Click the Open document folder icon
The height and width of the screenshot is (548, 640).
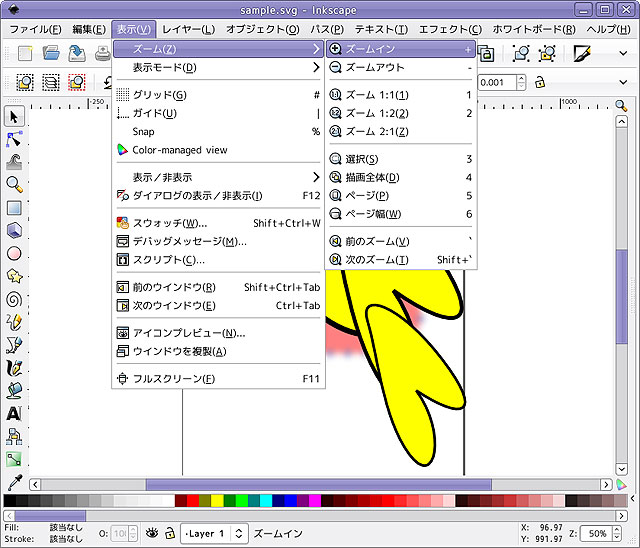(x=51, y=53)
